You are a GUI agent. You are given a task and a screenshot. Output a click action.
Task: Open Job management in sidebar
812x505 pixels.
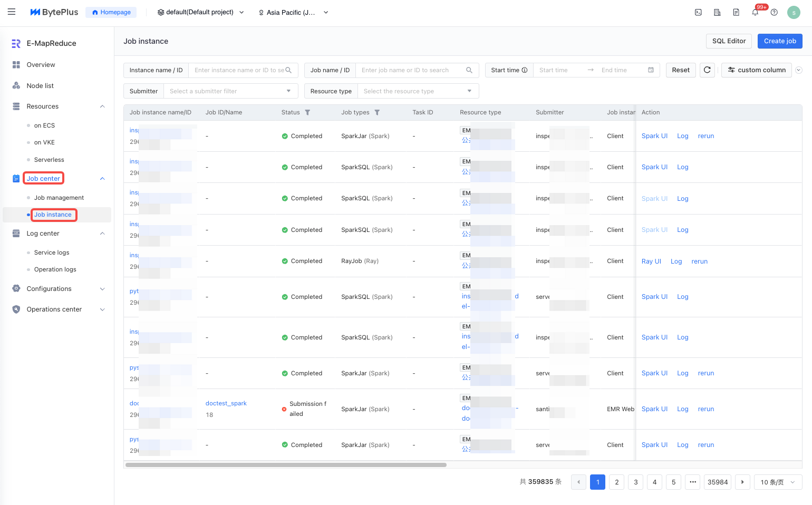59,198
